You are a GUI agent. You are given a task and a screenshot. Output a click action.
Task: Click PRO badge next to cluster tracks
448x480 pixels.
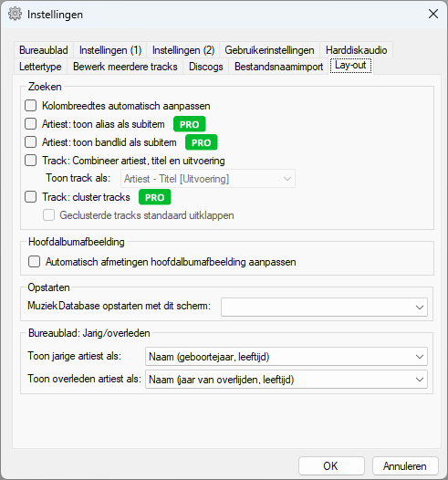pos(155,197)
